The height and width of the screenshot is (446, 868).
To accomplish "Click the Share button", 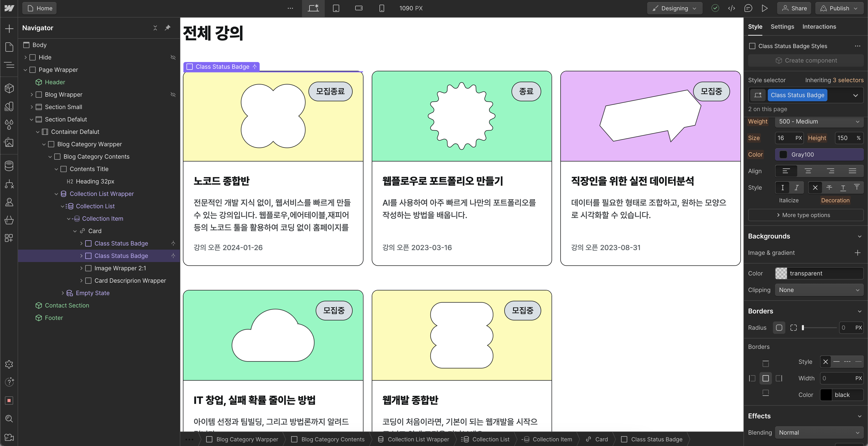I will pyautogui.click(x=795, y=8).
